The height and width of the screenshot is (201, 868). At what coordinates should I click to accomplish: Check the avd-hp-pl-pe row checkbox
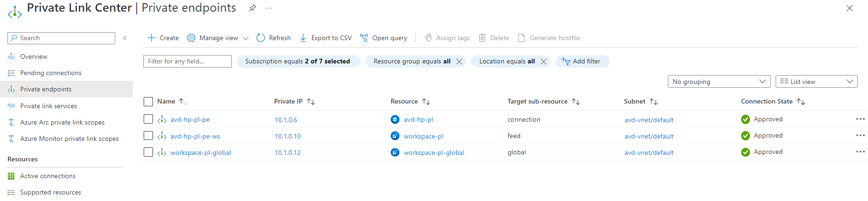(x=148, y=119)
